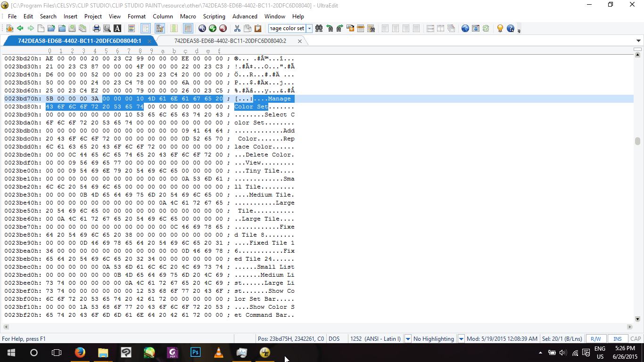Image resolution: width=644 pixels, height=362 pixels.
Task: Open Photoshop from the taskbar
Action: click(195, 353)
